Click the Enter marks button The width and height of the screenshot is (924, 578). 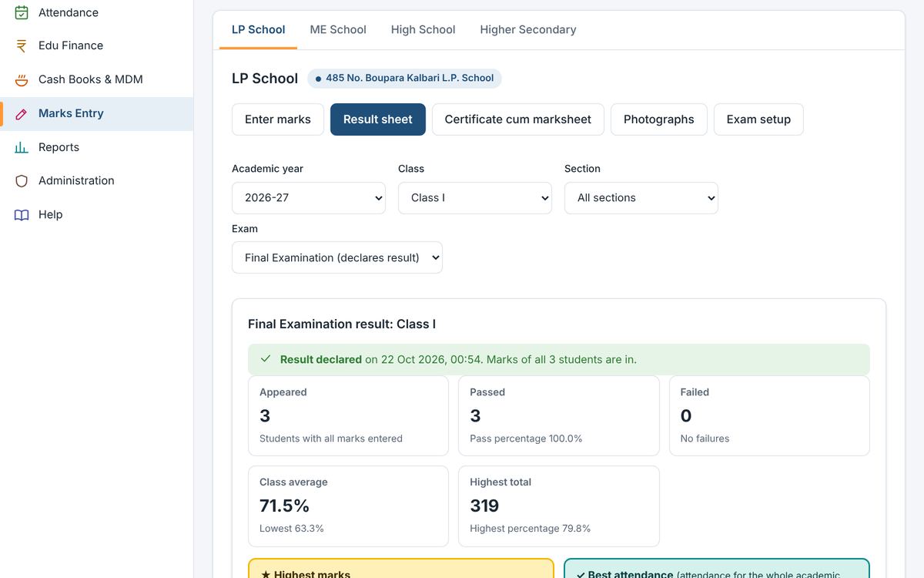[278, 119]
